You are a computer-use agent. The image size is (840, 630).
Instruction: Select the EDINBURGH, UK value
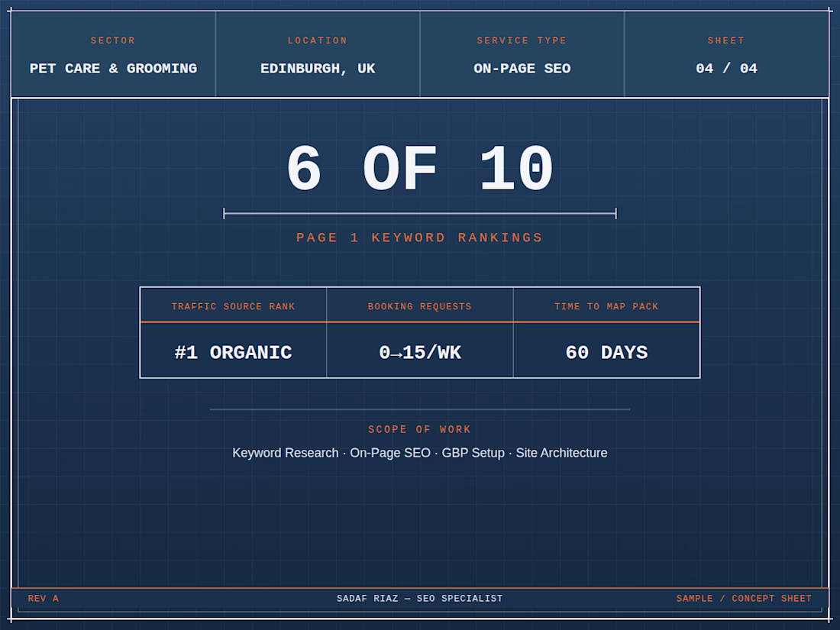[318, 69]
